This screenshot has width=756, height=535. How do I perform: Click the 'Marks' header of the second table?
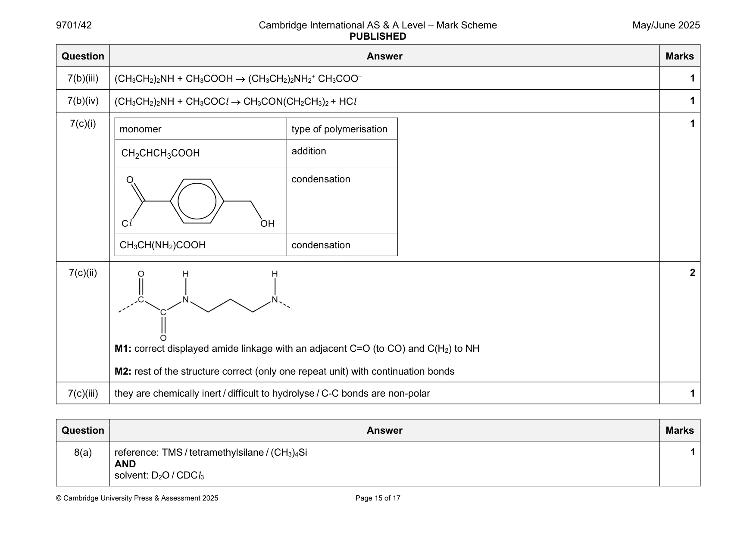click(x=680, y=430)
